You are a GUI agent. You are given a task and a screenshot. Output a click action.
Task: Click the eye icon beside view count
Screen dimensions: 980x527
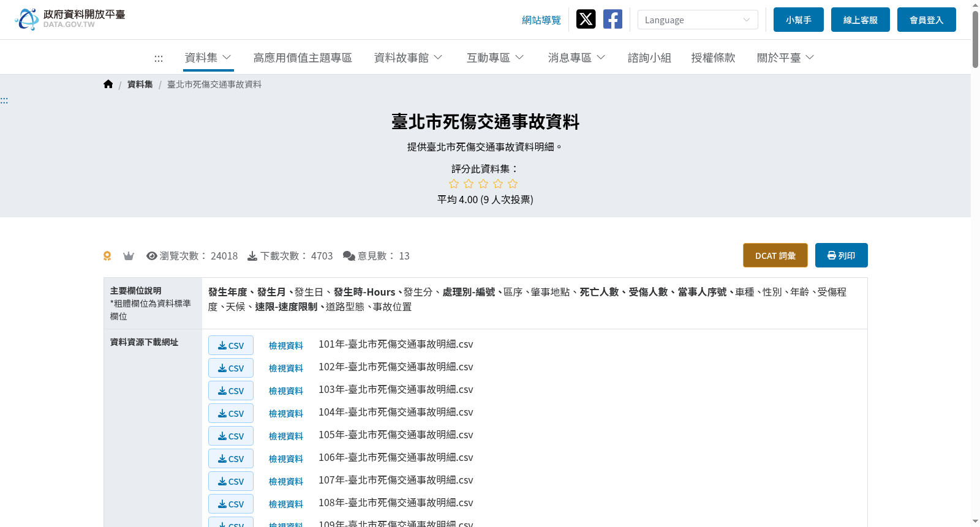point(152,256)
